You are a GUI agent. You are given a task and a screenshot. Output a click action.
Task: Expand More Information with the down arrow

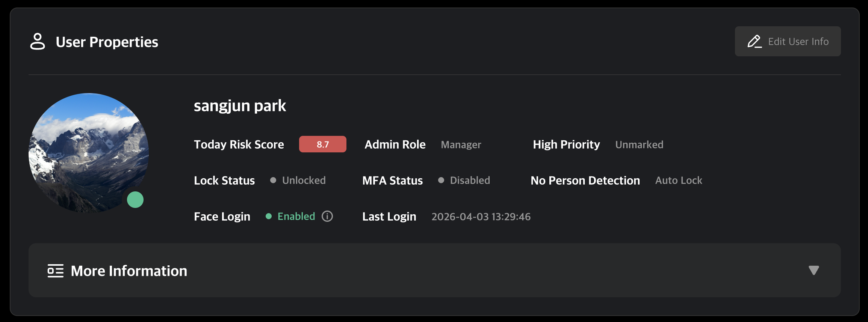[x=814, y=270]
